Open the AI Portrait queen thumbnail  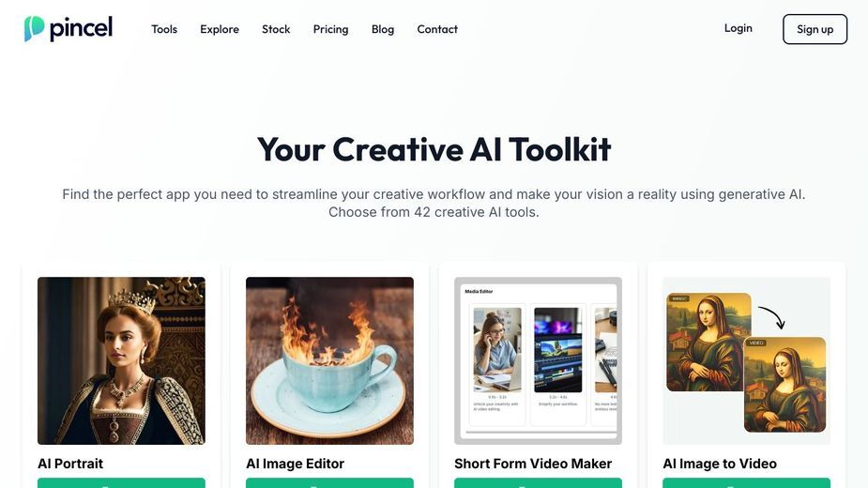coord(121,360)
